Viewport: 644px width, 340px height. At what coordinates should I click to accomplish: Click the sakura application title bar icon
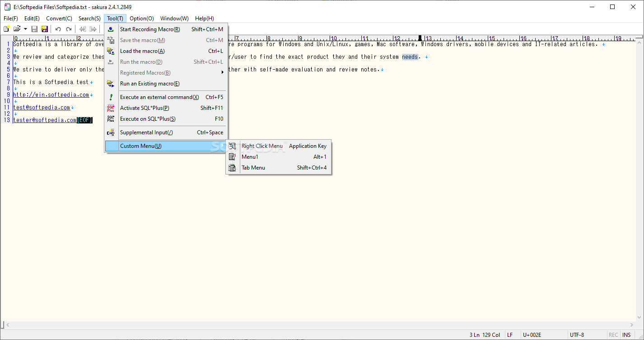tap(7, 7)
